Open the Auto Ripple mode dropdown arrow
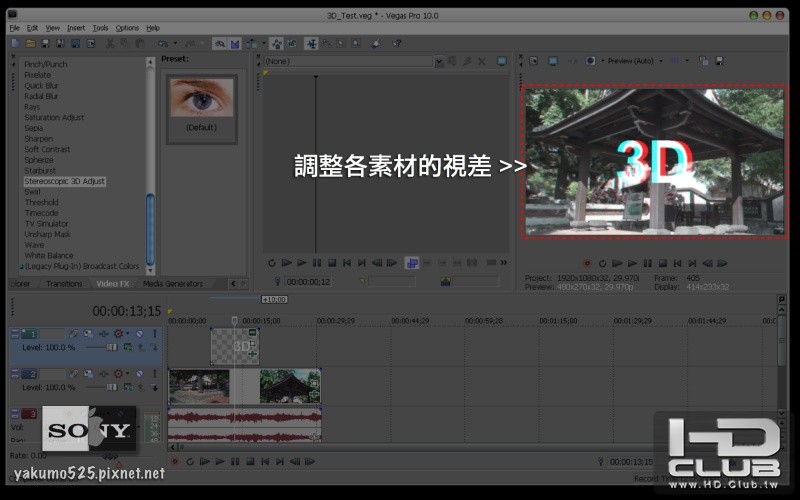The height and width of the screenshot is (500, 800). pyautogui.click(x=264, y=44)
